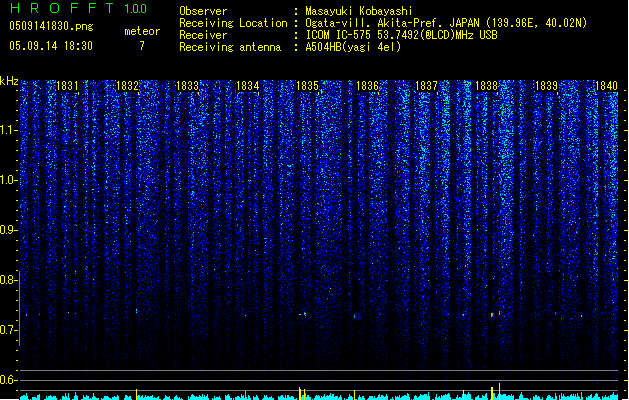Click the A504HB(yagi 4el) antenna value
This screenshot has width=629, height=400.
pyautogui.click(x=353, y=47)
